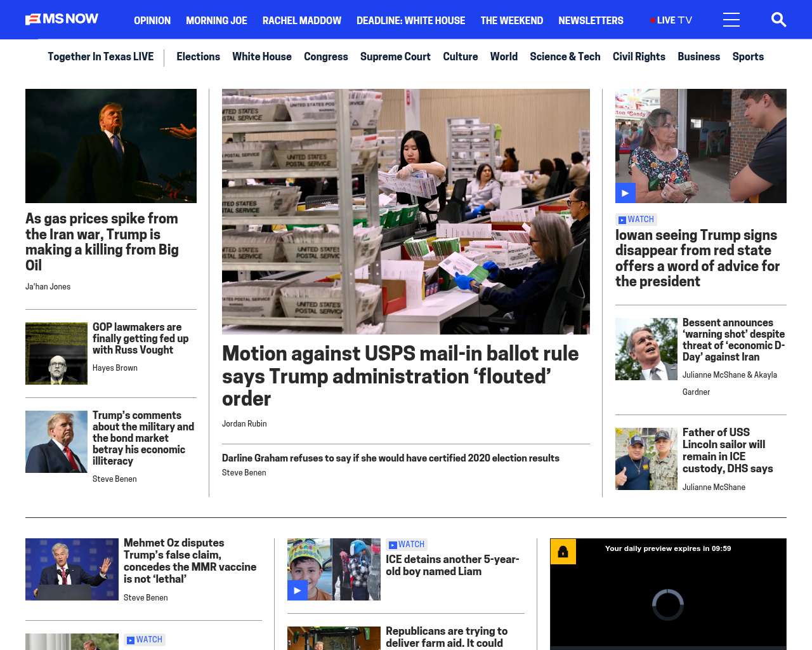Viewport: 812px width, 650px height.
Task: Click the MS NOW logo
Action: pos(62,19)
